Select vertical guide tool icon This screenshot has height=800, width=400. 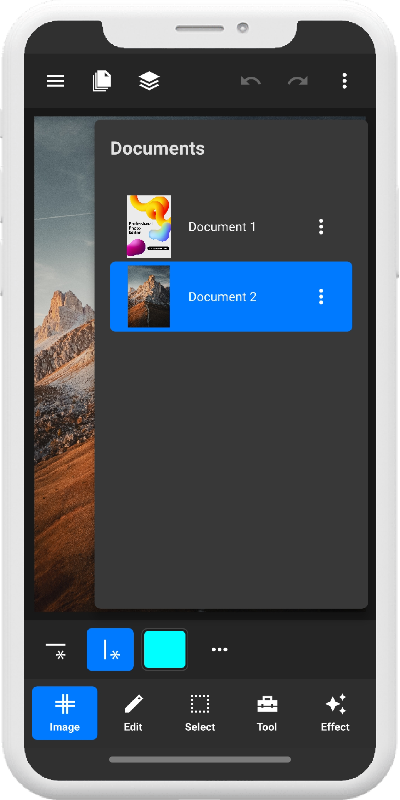coord(111,649)
